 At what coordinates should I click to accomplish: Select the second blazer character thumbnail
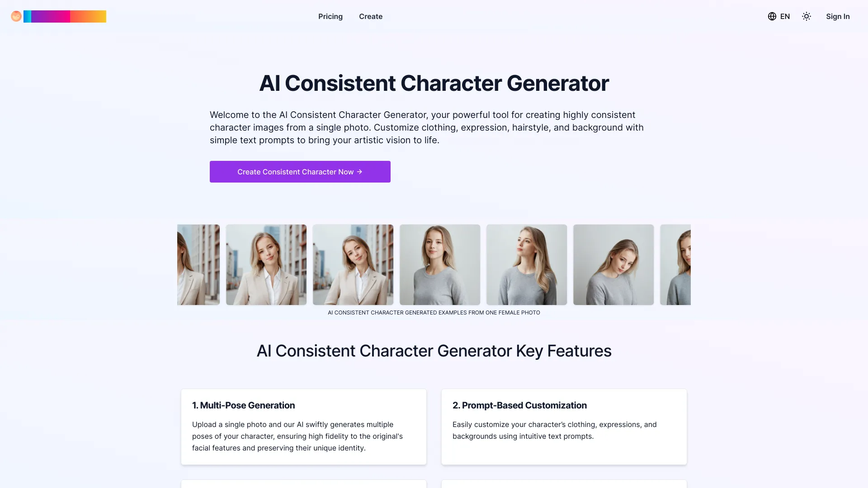click(x=266, y=264)
